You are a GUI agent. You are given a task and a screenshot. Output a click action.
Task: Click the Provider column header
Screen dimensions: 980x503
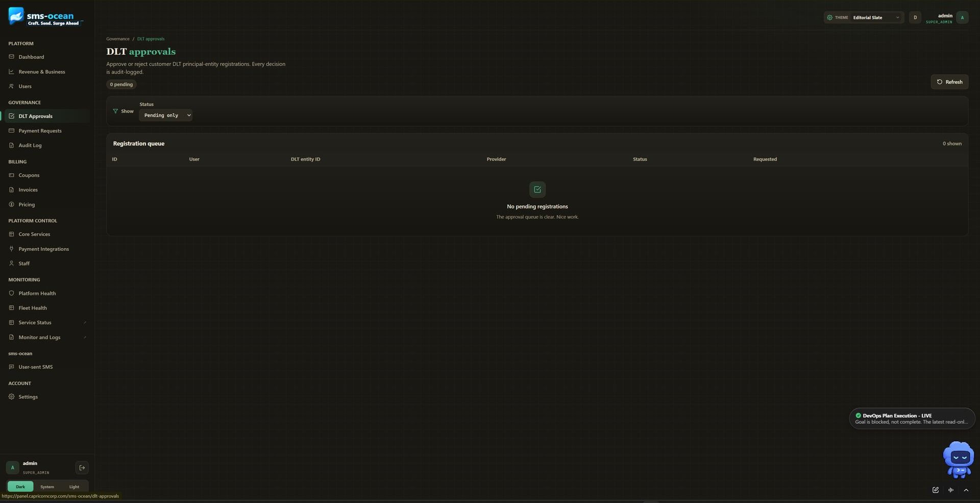coord(496,159)
